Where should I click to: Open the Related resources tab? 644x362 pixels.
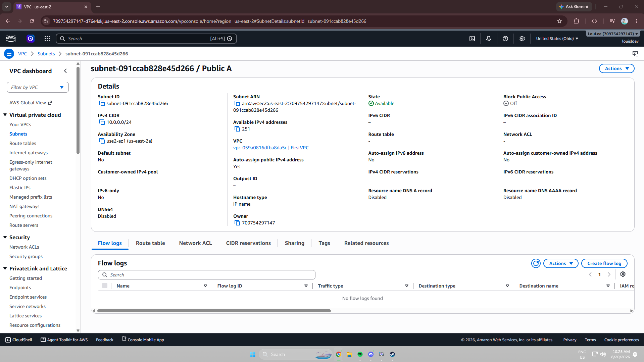pyautogui.click(x=366, y=243)
